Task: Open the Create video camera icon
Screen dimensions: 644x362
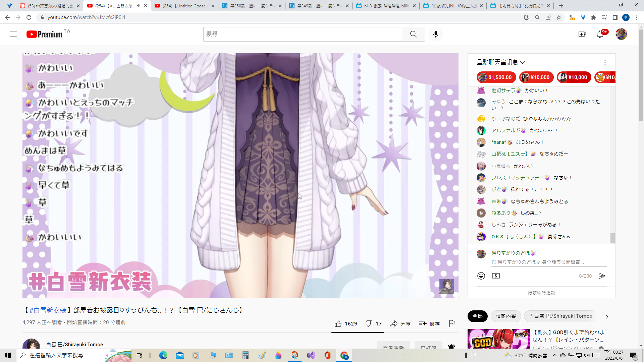Action: point(582,34)
